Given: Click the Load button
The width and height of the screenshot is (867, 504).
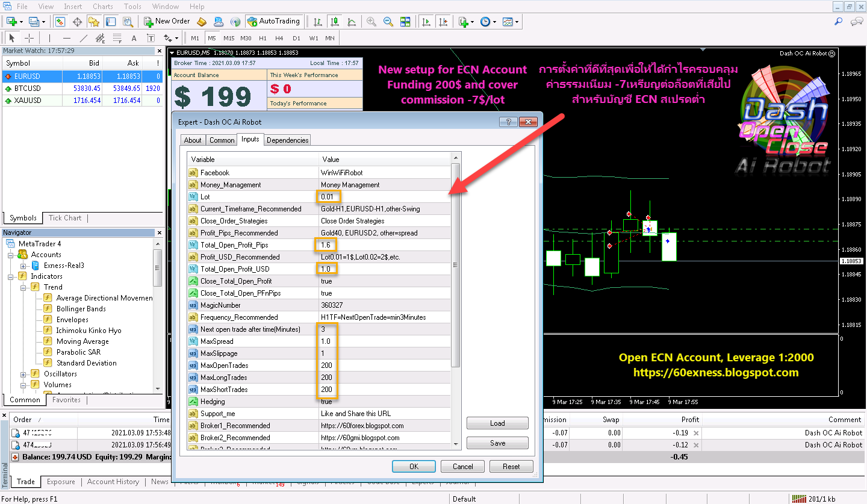Looking at the screenshot, I should pyautogui.click(x=497, y=423).
